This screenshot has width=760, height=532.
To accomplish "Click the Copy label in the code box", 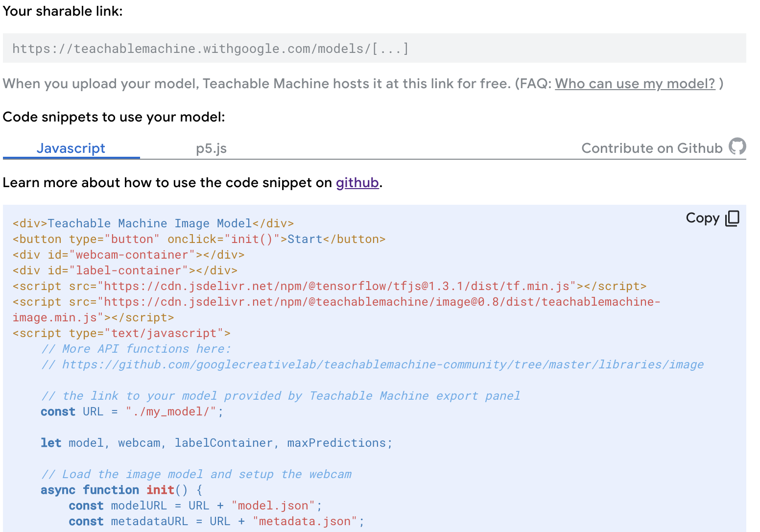I will (703, 218).
